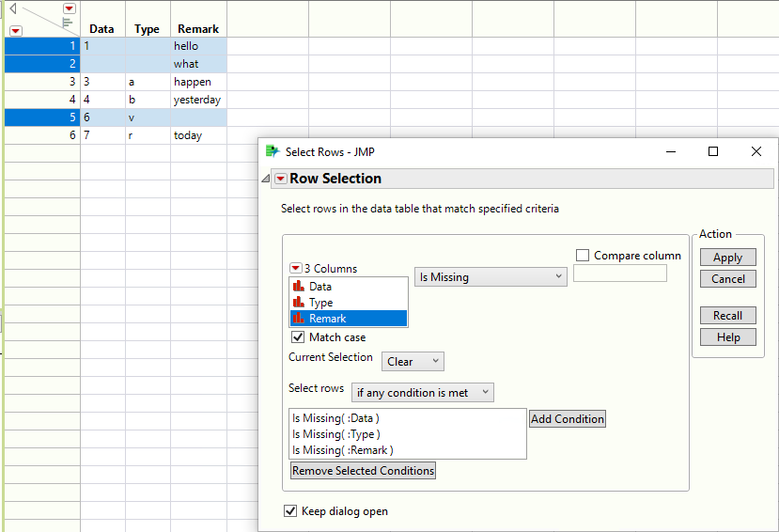This screenshot has height=532, width=779.
Task: Open the Current Selection Clear dropdown
Action: coord(413,362)
